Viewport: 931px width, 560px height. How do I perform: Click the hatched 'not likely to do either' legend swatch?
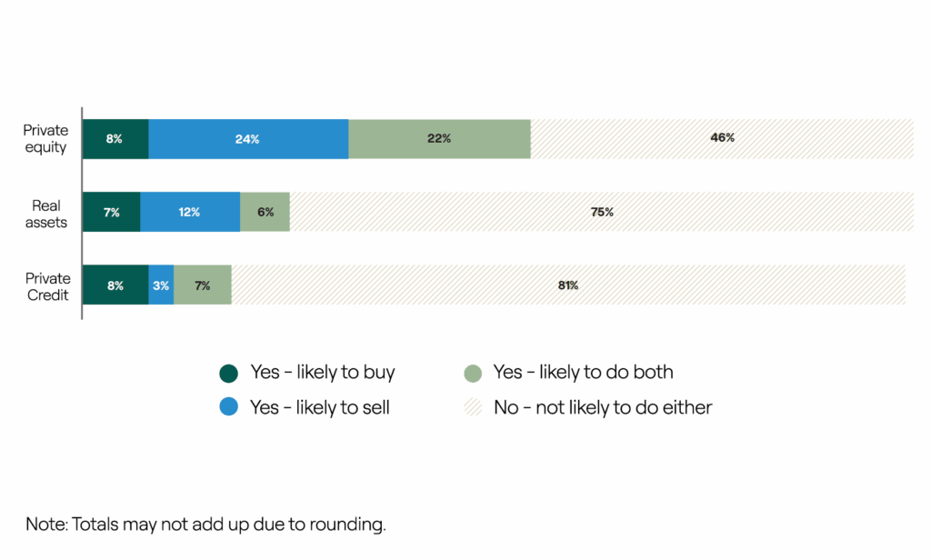coord(472,407)
